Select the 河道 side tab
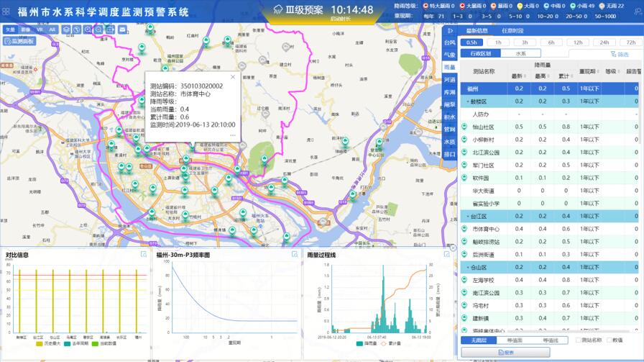 coord(450,79)
